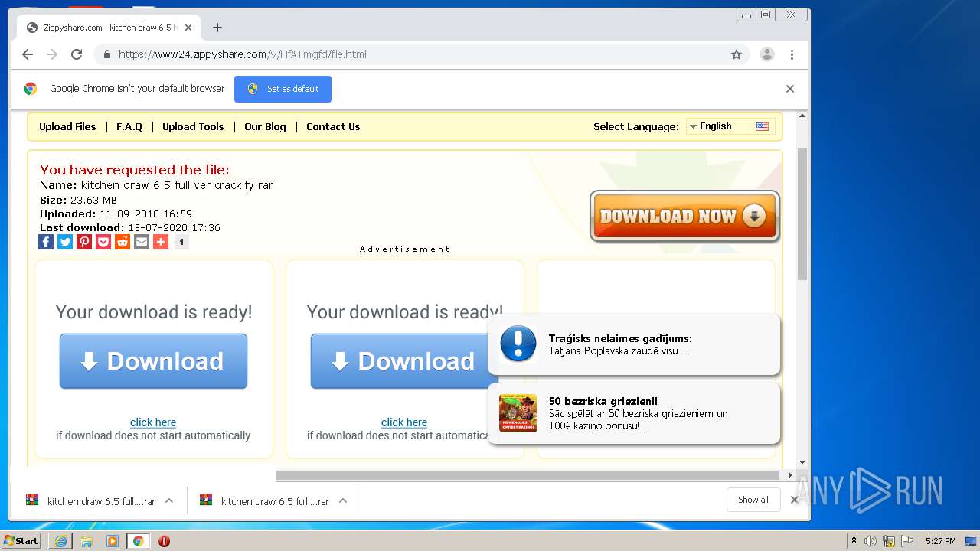980x551 pixels.
Task: Open the 'Traģisks nelaimes gadījums' notification
Action: tap(634, 344)
